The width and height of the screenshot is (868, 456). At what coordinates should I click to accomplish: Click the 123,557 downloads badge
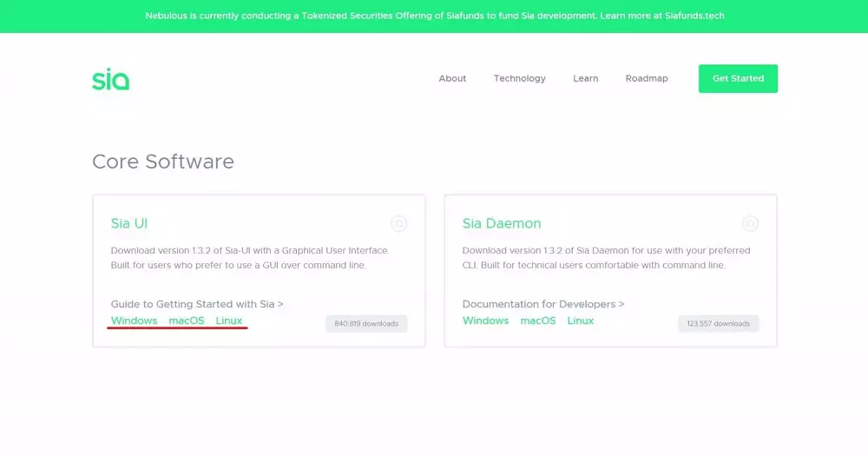tap(718, 324)
